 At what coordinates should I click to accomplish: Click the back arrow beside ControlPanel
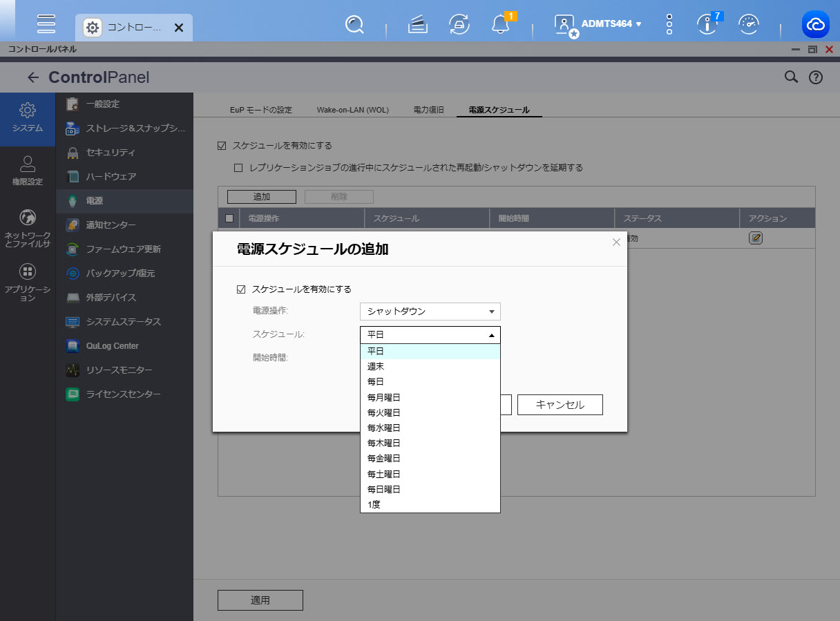[32, 77]
